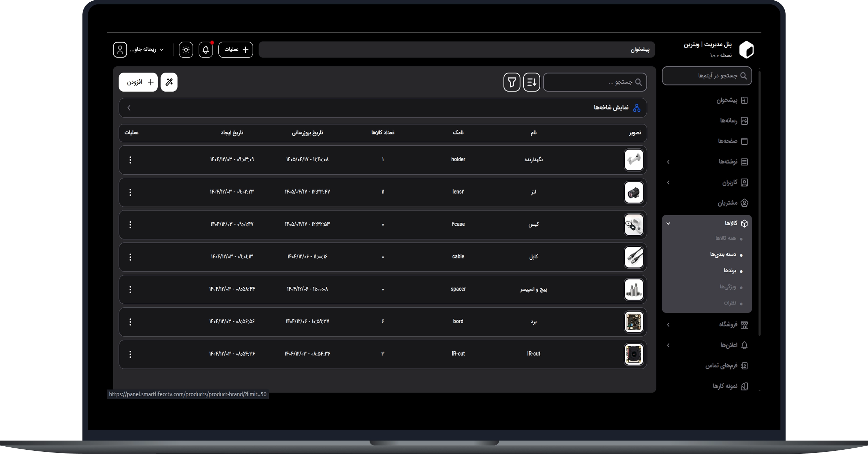Toggle light/dark theme sun icon
The image size is (868, 462).
pyautogui.click(x=186, y=50)
